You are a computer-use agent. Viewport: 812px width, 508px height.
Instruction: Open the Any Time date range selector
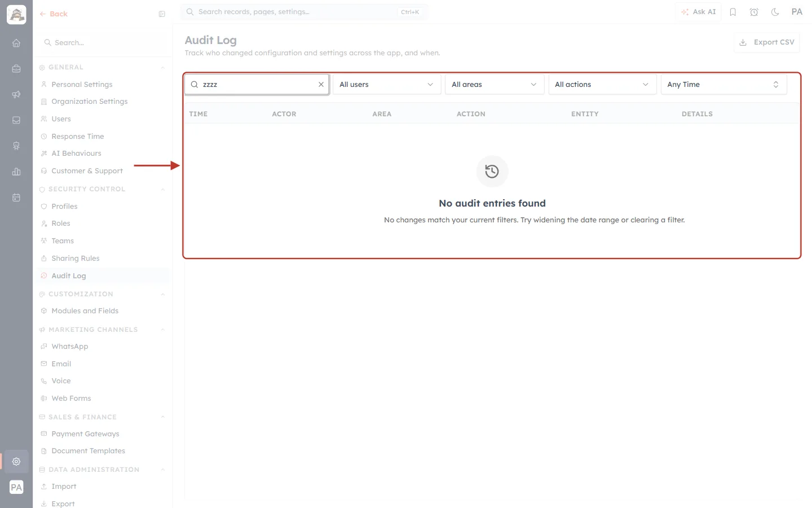(x=723, y=85)
